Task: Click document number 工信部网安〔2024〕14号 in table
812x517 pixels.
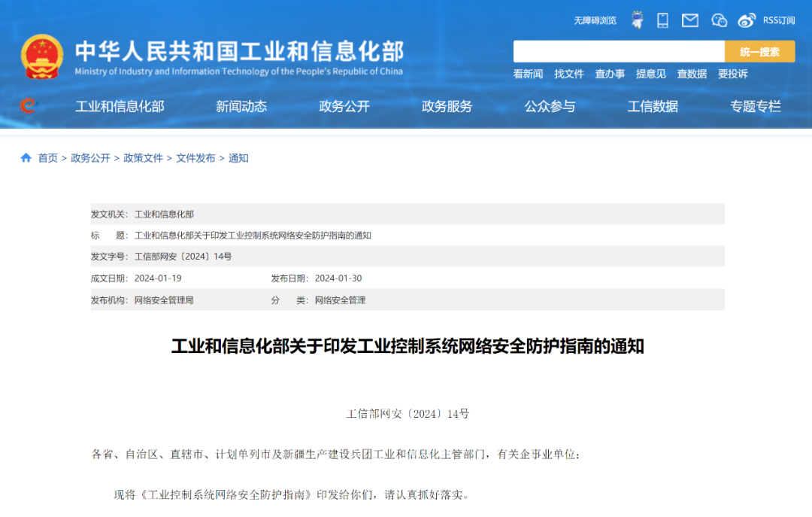Action: (183, 256)
